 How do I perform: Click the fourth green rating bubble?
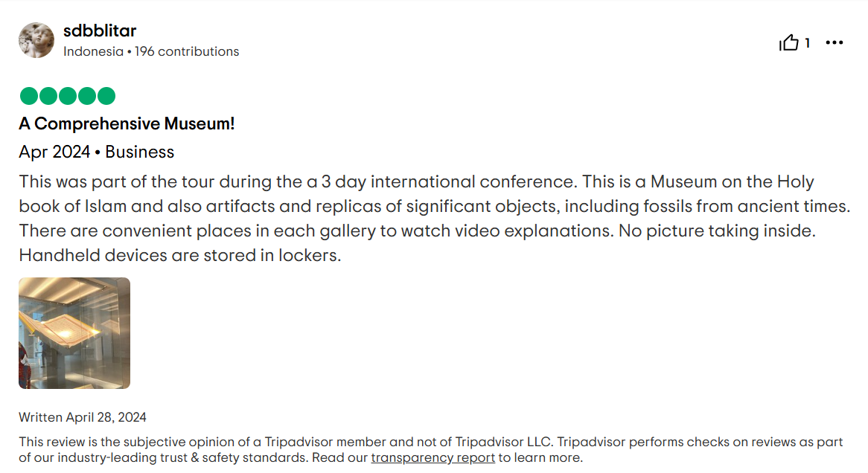87,96
